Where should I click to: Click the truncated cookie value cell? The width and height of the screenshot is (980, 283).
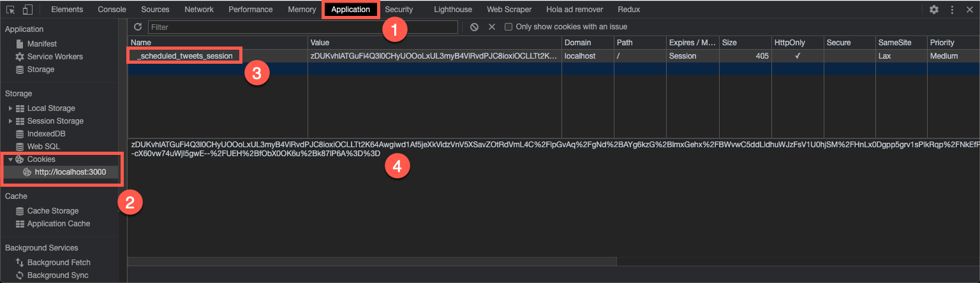pos(434,55)
